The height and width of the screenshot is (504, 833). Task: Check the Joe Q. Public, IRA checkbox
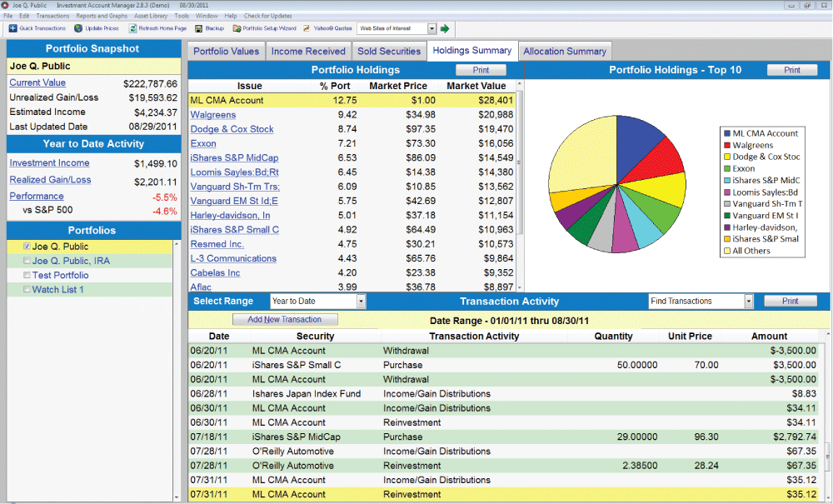27,261
